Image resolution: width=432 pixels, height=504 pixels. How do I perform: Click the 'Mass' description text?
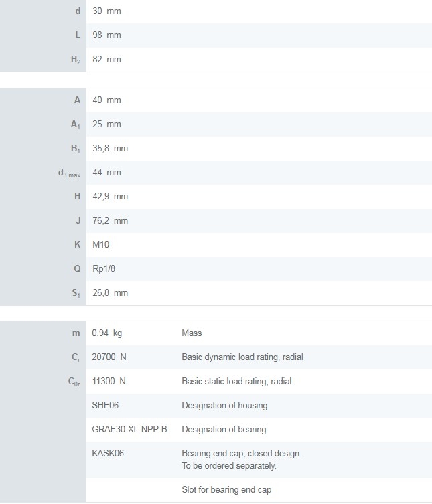(x=192, y=333)
